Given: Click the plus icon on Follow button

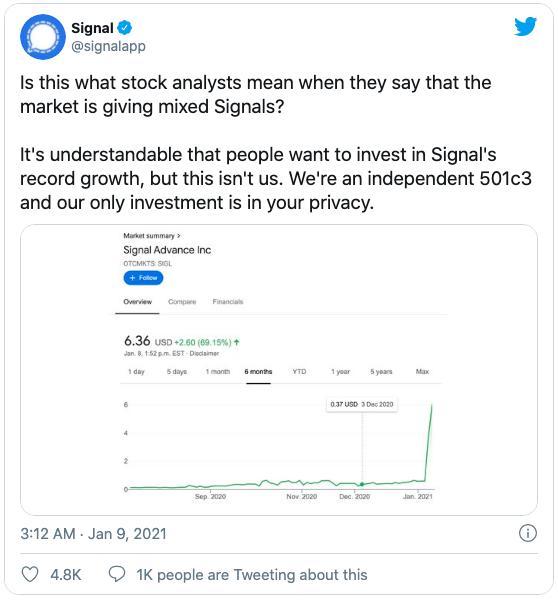Looking at the screenshot, I should coord(132,278).
